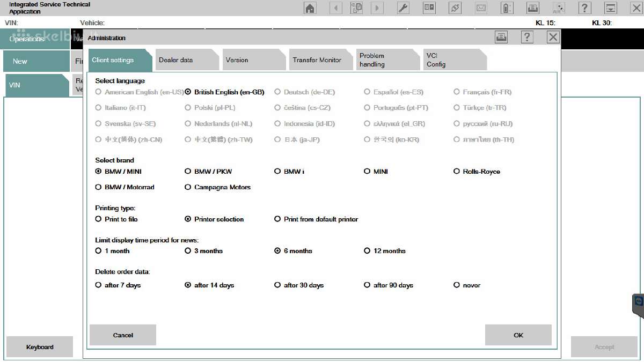Select the New tab in main window
This screenshot has height=362, width=644.
click(35, 61)
